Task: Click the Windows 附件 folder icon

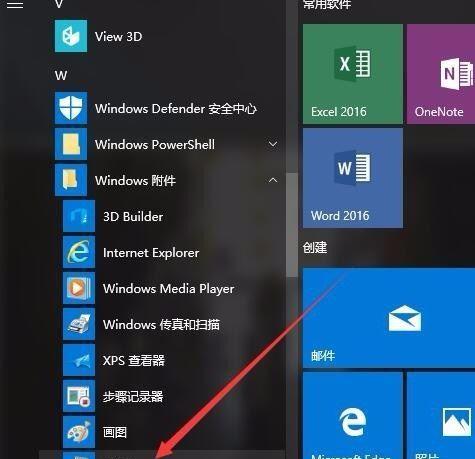Action: coord(71,180)
